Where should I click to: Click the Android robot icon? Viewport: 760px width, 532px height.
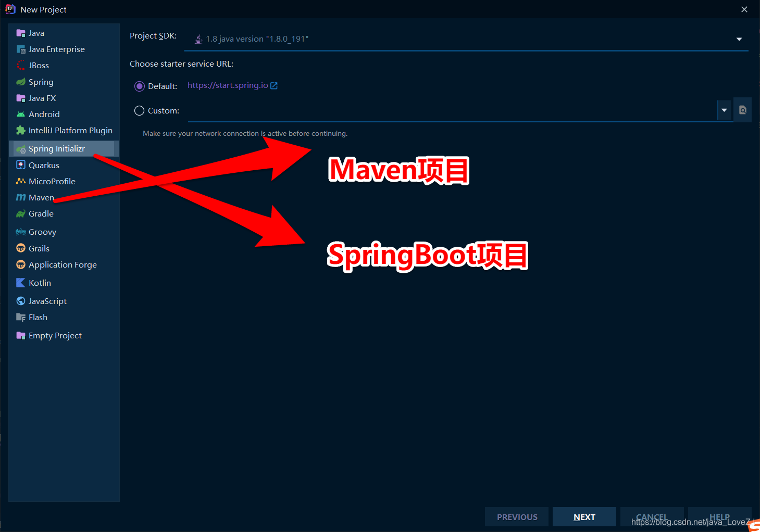pyautogui.click(x=21, y=114)
